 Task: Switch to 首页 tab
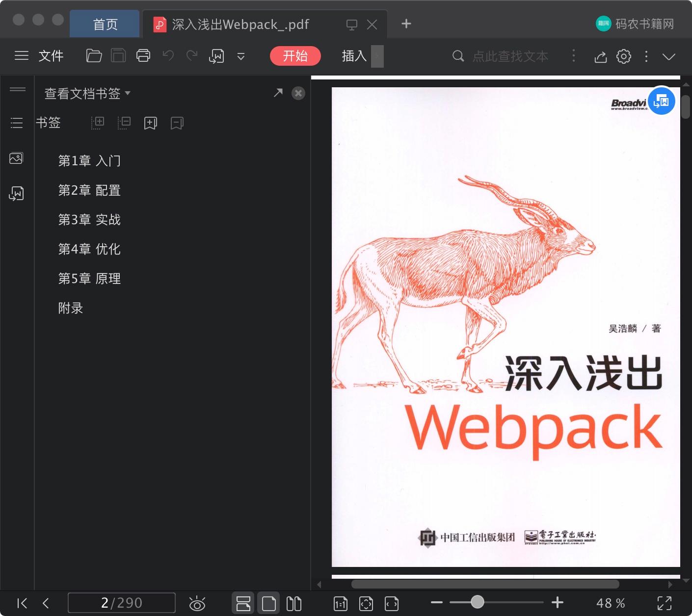tap(105, 24)
